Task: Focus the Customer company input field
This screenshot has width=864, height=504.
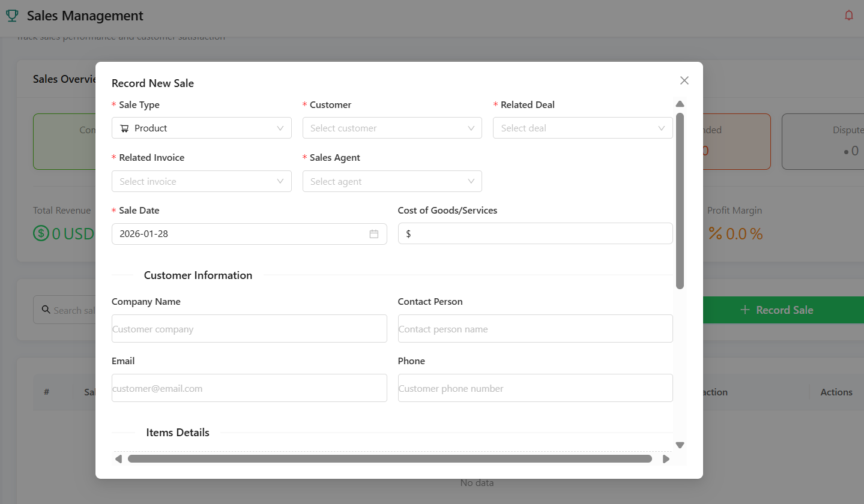Action: tap(249, 328)
